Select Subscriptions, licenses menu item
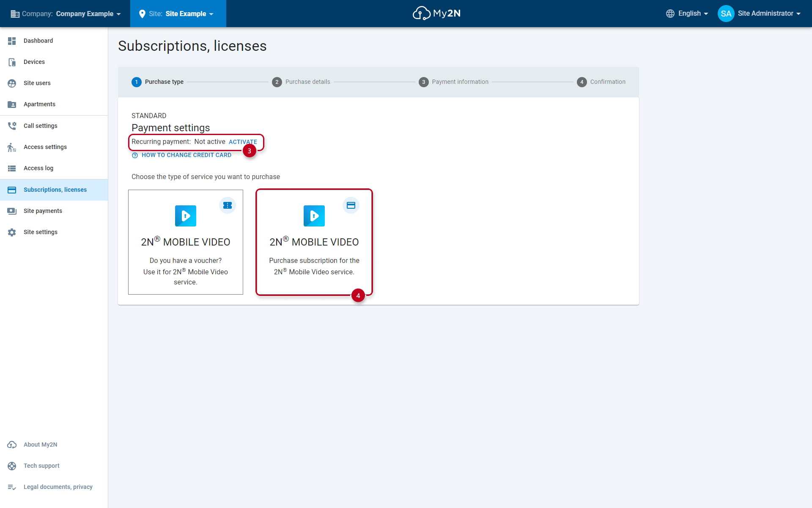This screenshot has width=812, height=508. click(54, 190)
